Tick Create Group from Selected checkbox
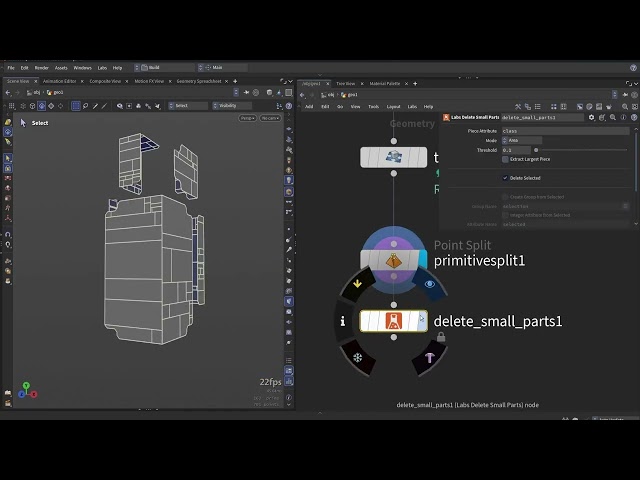The image size is (640, 480). pyautogui.click(x=505, y=197)
